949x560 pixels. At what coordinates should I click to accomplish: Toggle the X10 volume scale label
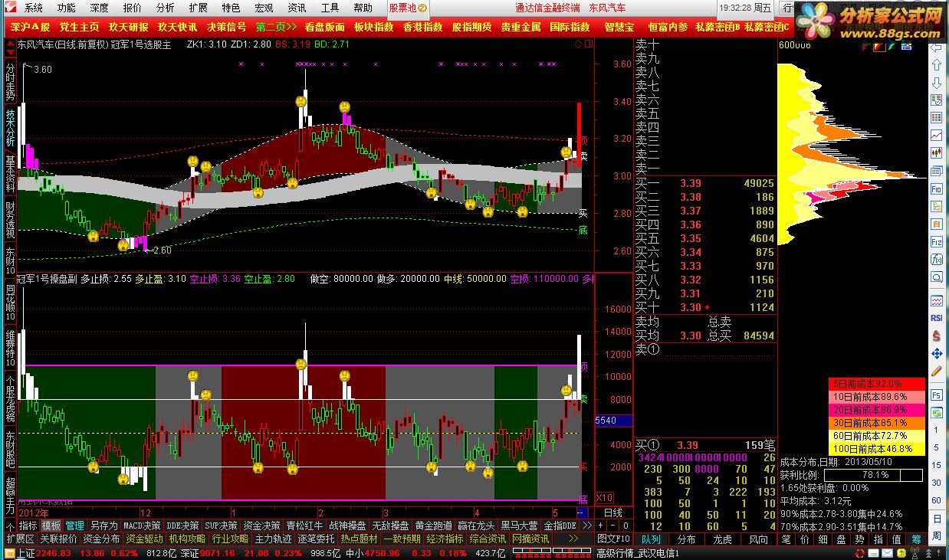pos(604,497)
